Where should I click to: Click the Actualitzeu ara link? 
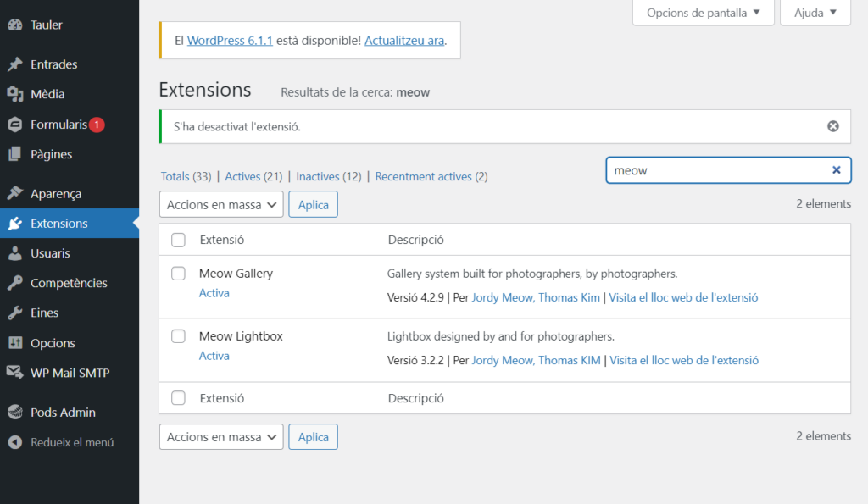tap(404, 40)
